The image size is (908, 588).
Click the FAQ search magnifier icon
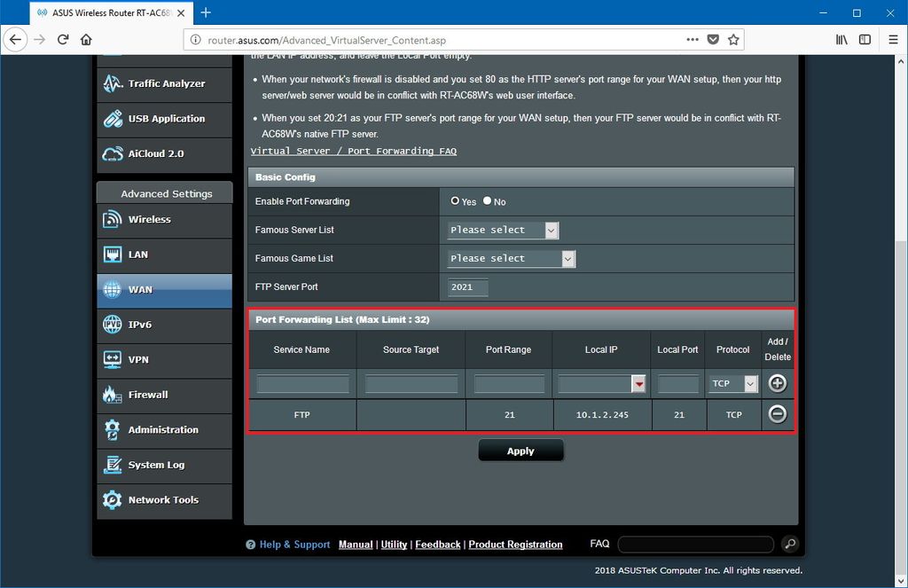pos(790,544)
